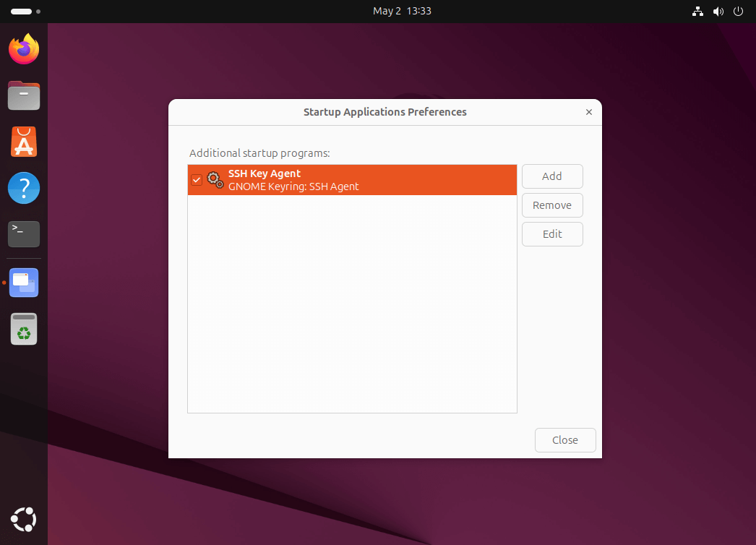756x545 pixels.
Task: Click the Edit button
Action: tap(552, 234)
